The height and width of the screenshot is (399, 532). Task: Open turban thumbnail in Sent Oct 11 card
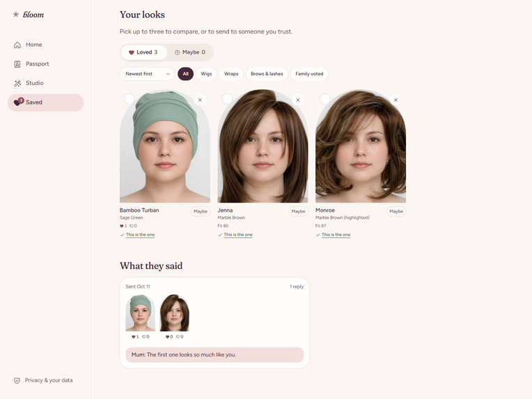coord(141,313)
